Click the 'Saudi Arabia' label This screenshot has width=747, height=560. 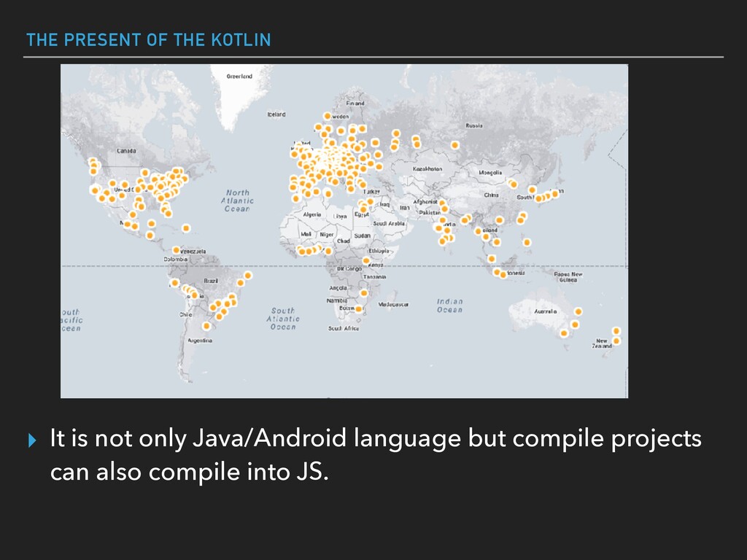tap(389, 223)
